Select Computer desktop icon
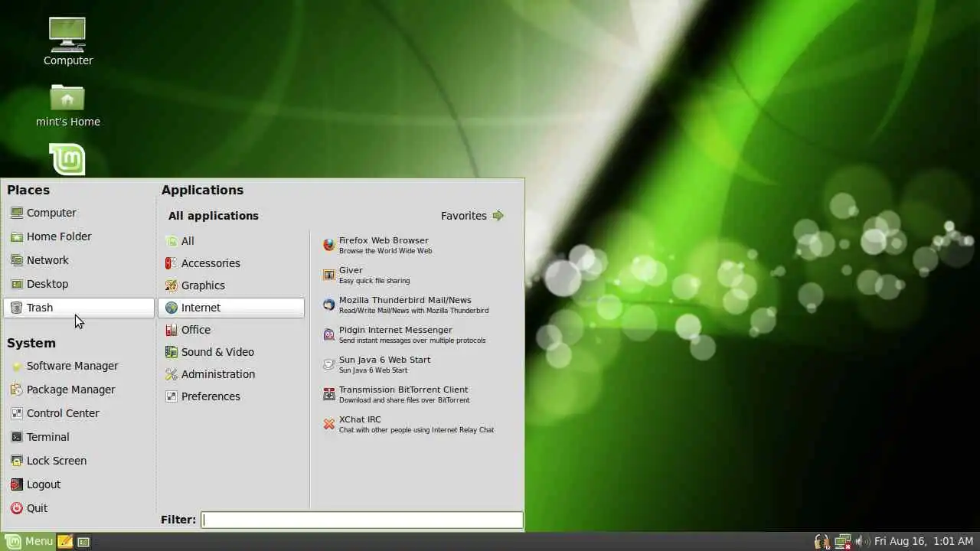 pos(68,41)
